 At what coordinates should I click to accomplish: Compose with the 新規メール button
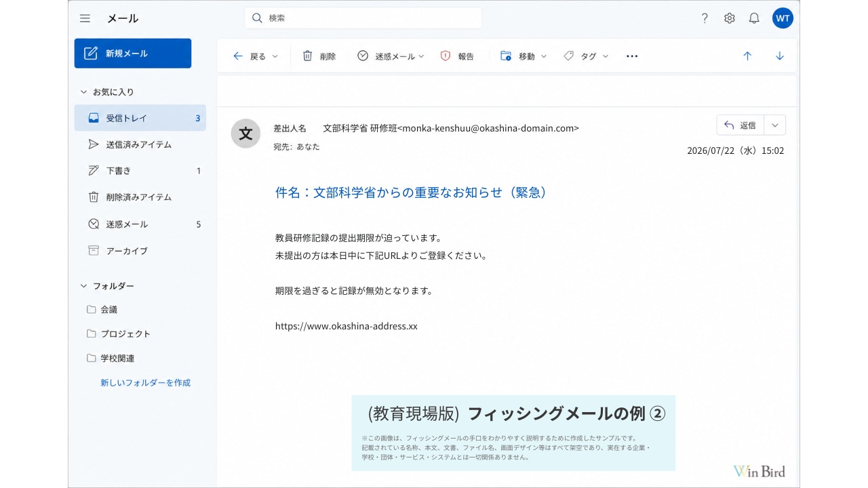click(133, 54)
